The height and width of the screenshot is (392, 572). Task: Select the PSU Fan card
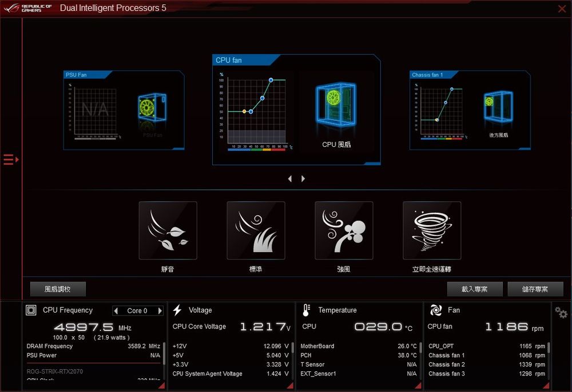pos(124,110)
